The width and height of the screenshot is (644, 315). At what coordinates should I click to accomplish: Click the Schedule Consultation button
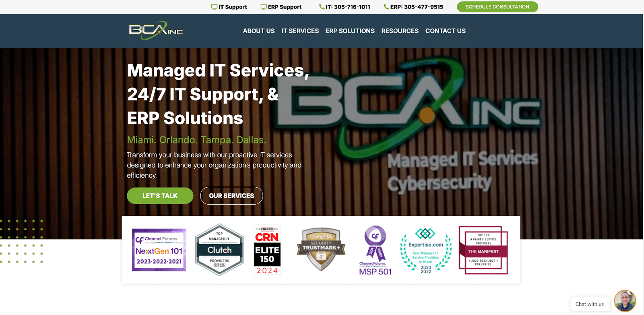tap(497, 7)
